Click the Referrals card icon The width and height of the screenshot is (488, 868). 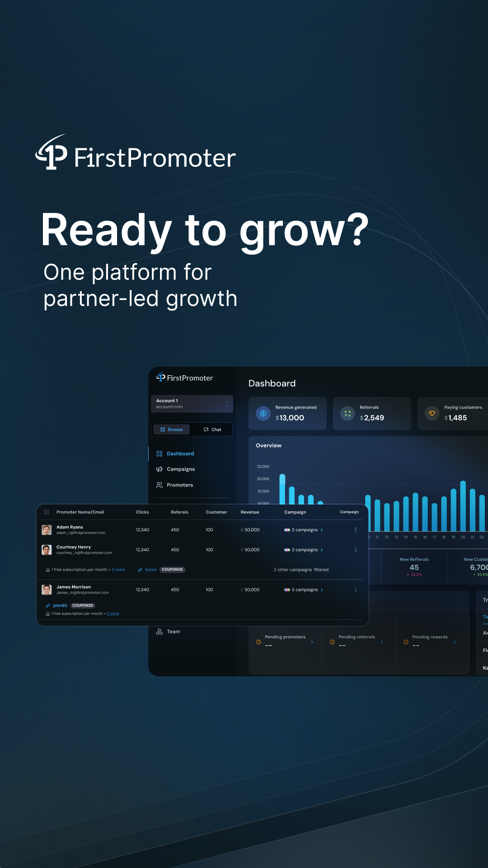coord(347,413)
